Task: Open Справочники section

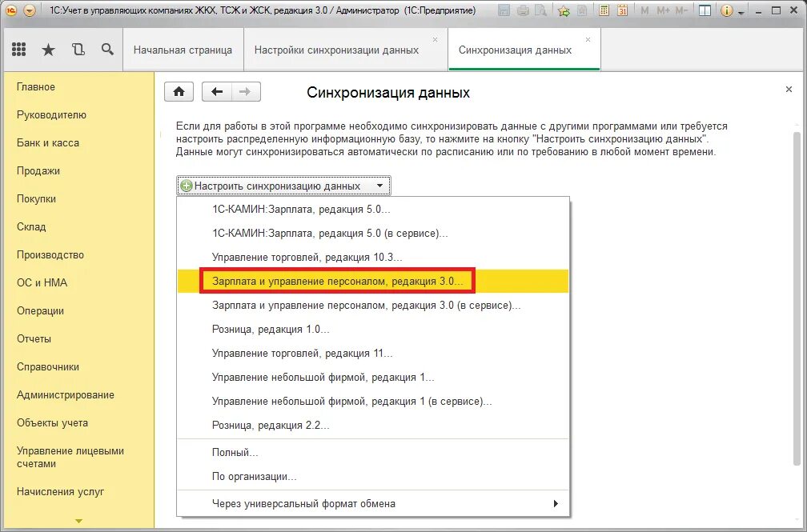Action: (x=48, y=367)
